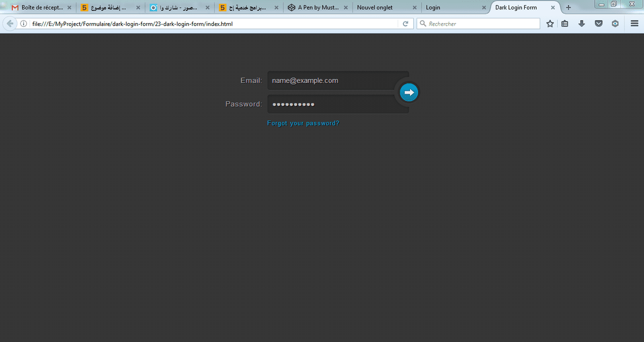Click the search magnifier icon
Viewport: 644px width, 342px height.
[x=423, y=24]
